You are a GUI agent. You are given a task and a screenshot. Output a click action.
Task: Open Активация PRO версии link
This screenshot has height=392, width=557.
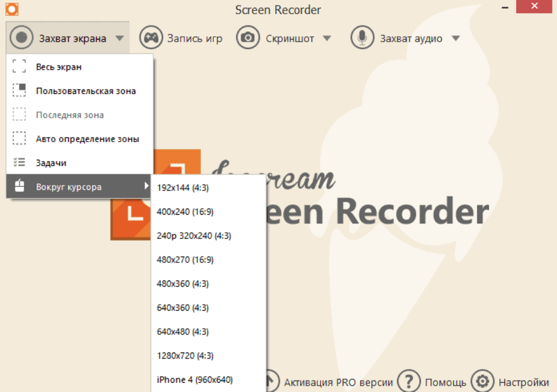coord(338,383)
